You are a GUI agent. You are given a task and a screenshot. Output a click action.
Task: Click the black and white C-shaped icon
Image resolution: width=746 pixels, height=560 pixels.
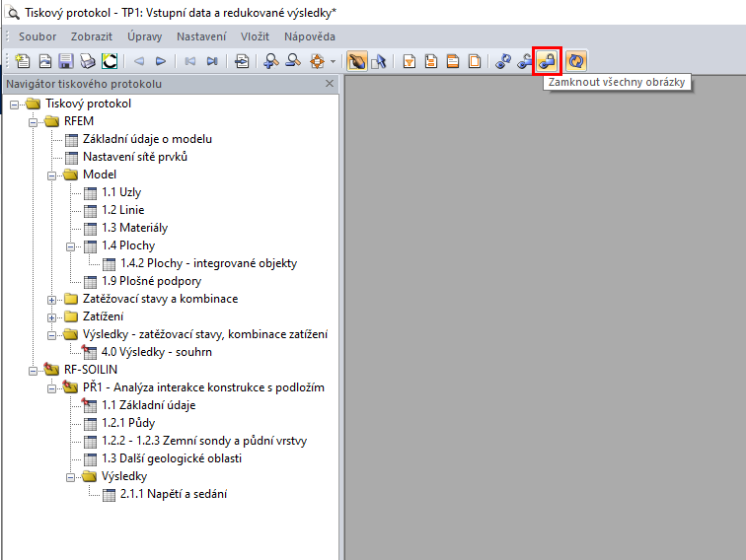110,61
